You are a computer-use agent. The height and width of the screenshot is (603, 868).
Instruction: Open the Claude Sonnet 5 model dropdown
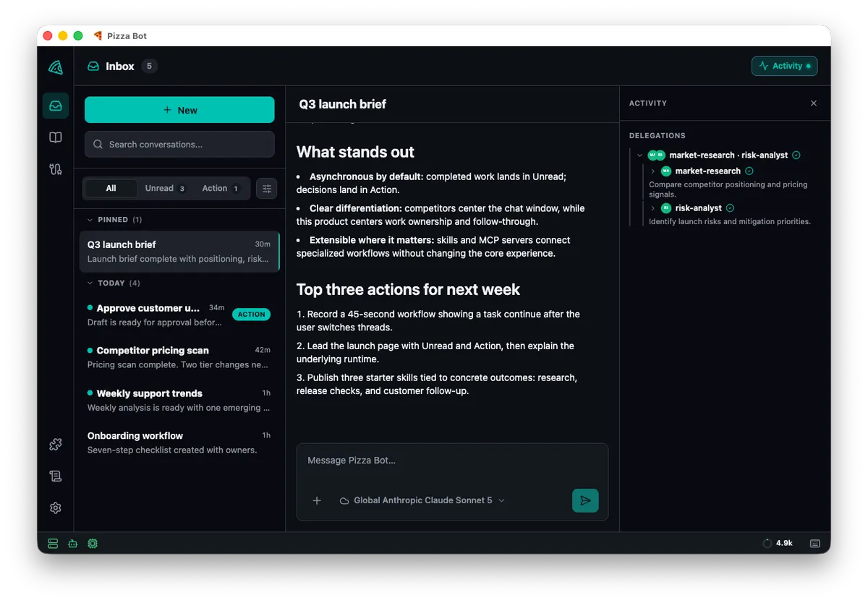pyautogui.click(x=422, y=500)
